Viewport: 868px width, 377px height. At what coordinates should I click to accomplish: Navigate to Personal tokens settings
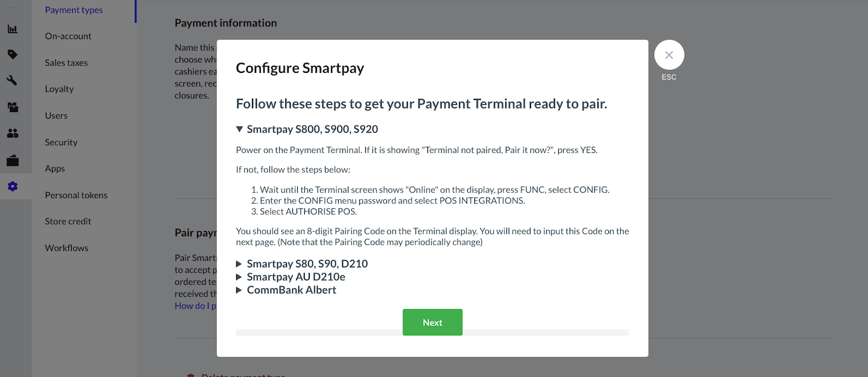(76, 195)
